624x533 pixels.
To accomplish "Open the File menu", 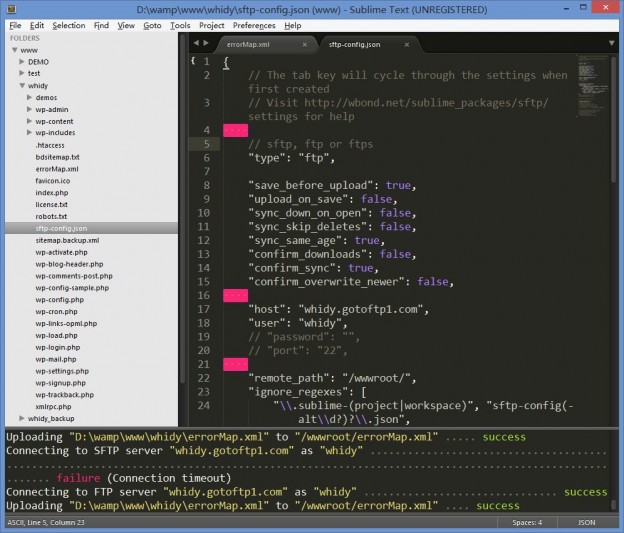I will click(x=15, y=25).
